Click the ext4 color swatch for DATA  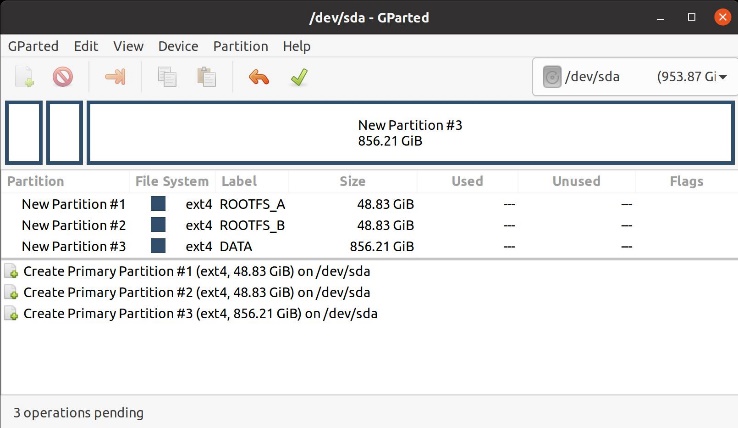pyautogui.click(x=158, y=246)
